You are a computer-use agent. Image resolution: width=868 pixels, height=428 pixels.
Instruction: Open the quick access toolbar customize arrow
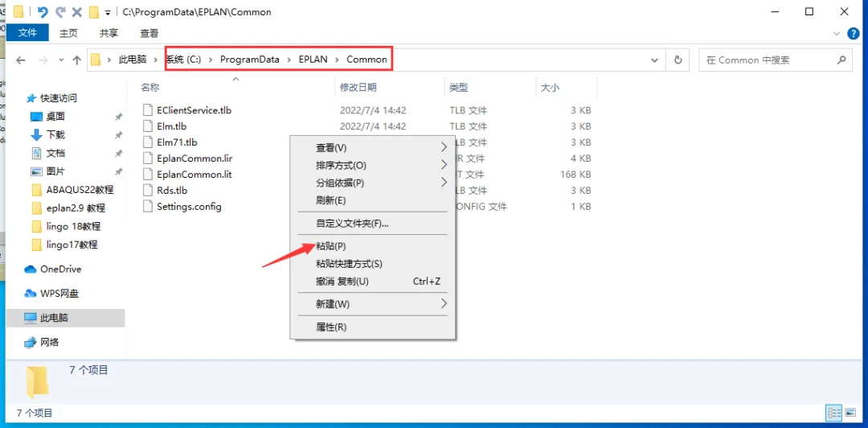(108, 12)
